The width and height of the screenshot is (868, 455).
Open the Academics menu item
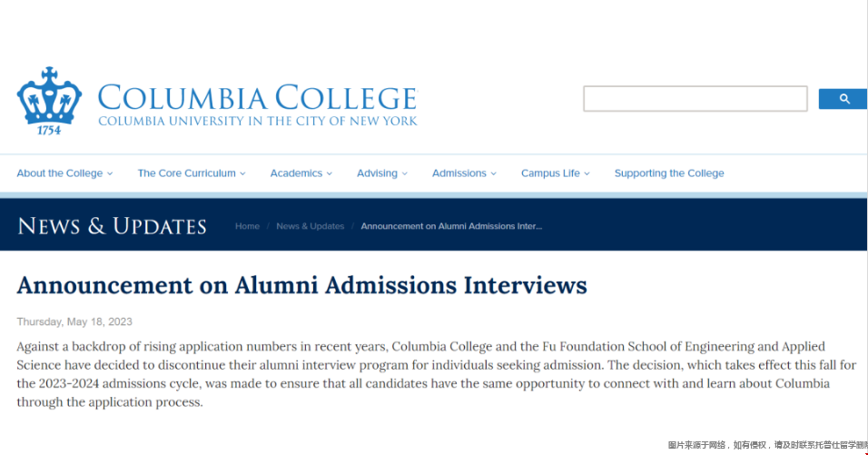click(x=296, y=173)
